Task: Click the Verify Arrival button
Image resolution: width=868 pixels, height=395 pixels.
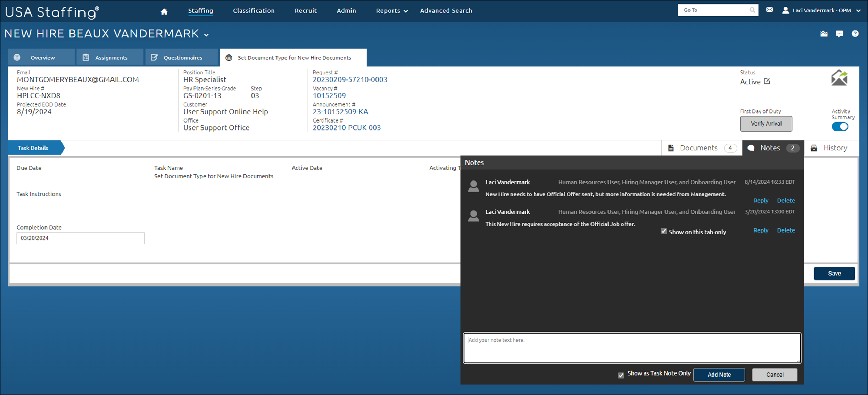Action: click(766, 124)
